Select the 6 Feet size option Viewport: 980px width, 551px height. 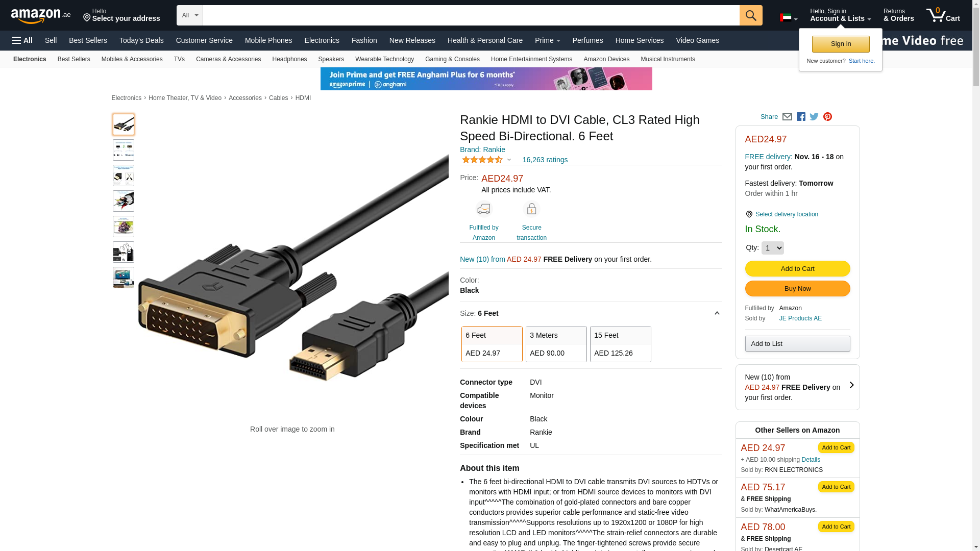492,344
